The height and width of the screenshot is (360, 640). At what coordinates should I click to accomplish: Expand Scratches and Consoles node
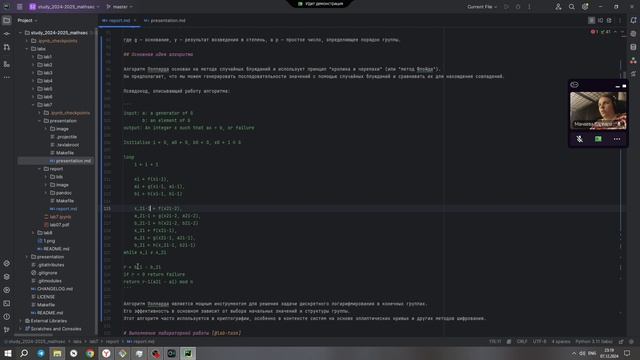pyautogui.click(x=21, y=329)
